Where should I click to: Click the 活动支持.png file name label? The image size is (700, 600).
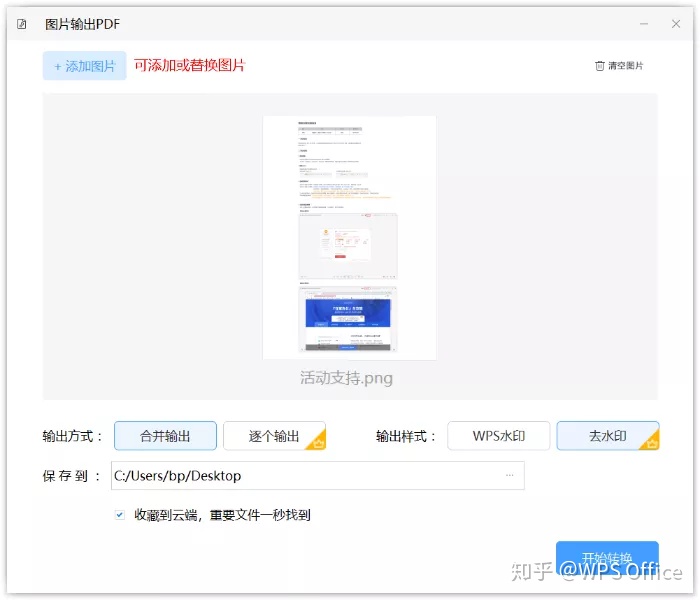tap(346, 378)
